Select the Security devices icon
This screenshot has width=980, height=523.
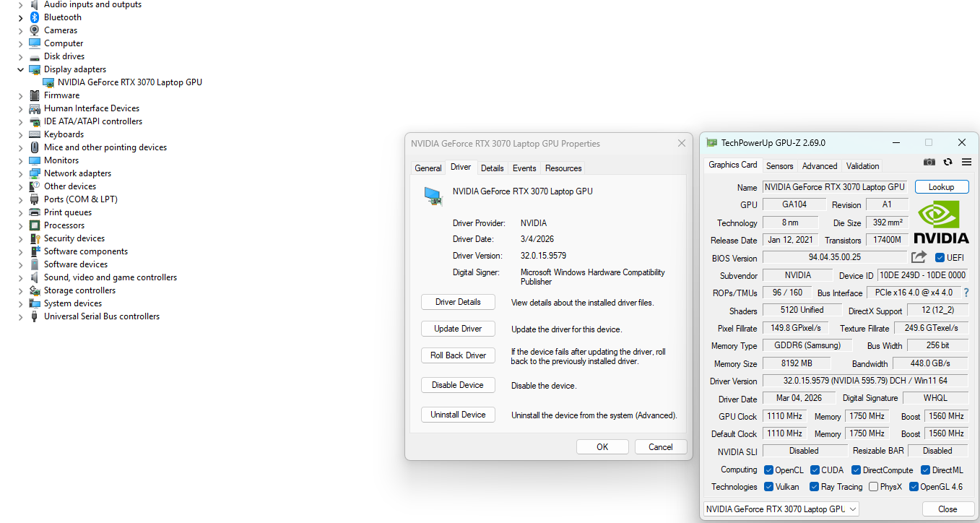(x=34, y=238)
